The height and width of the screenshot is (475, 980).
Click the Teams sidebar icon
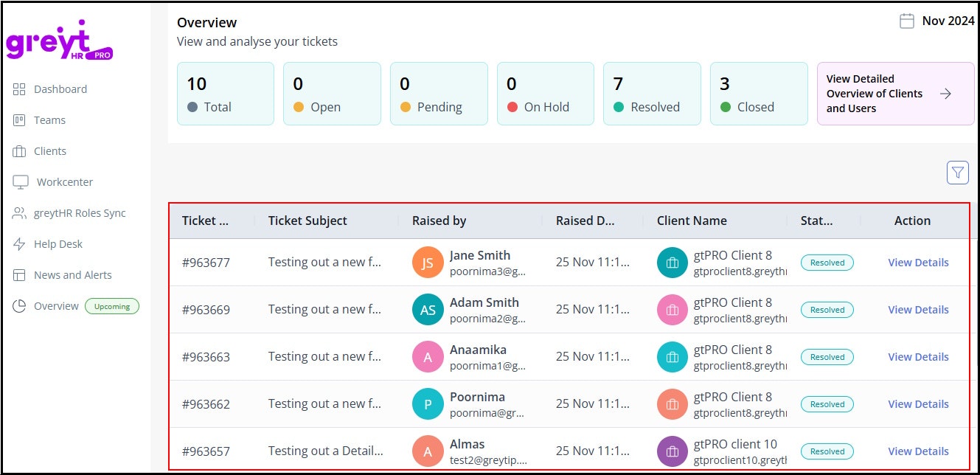point(19,120)
